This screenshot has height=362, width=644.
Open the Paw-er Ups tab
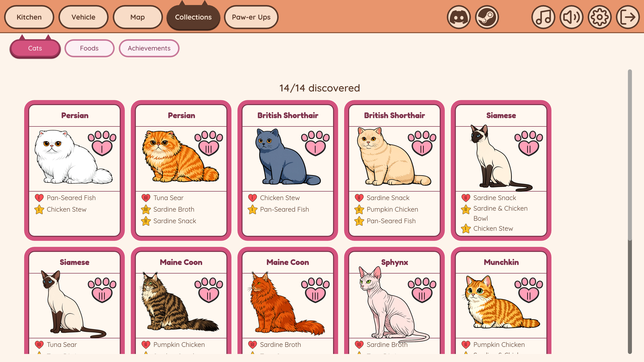point(251,17)
